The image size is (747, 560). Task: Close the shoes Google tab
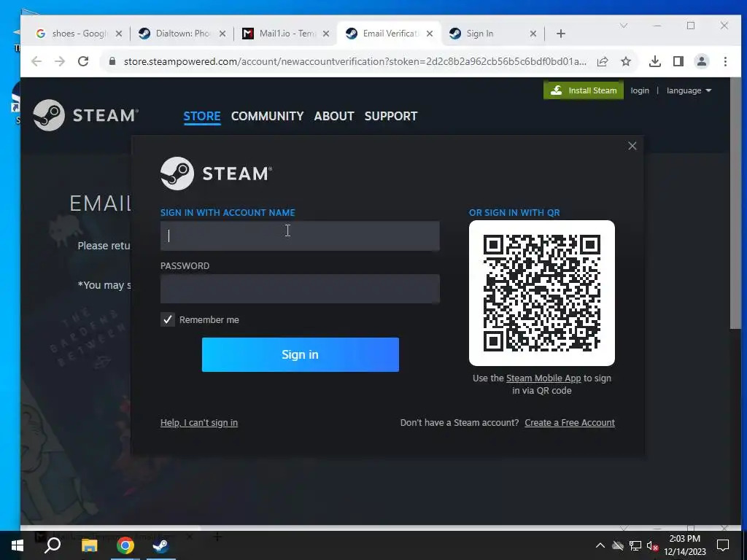[x=119, y=34]
